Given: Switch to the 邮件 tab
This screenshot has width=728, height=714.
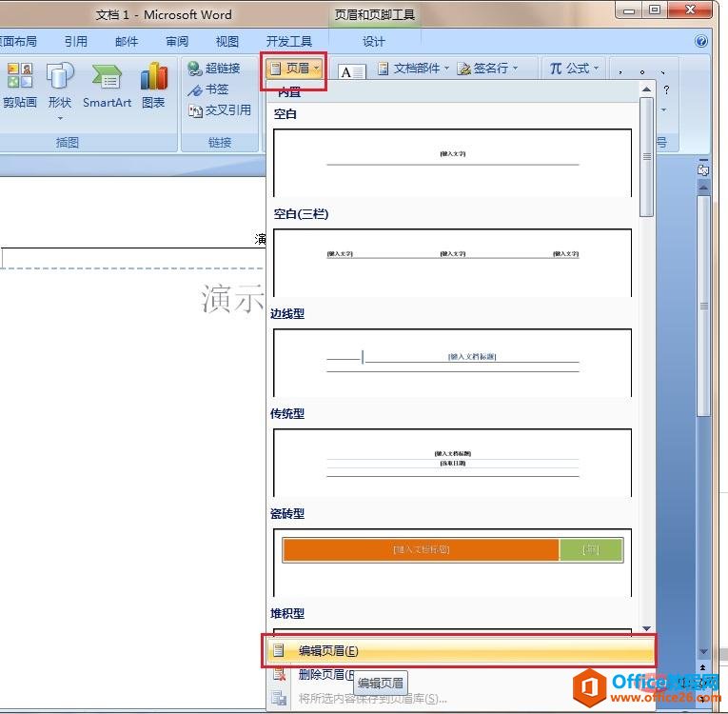Looking at the screenshot, I should pos(127,41).
